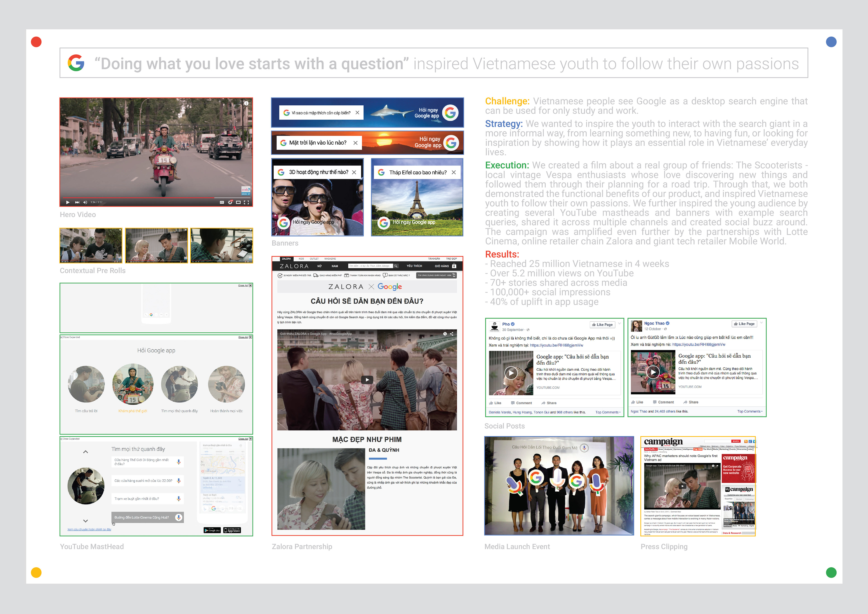The width and height of the screenshot is (868, 614).
Task: Click share icon on Zalora embedded video
Action: (x=451, y=334)
